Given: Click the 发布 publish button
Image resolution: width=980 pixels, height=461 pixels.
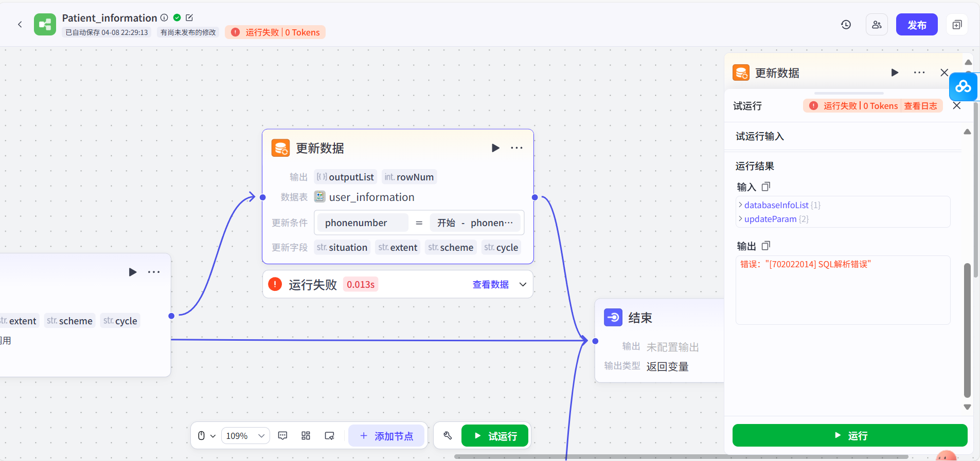Looking at the screenshot, I should 917,25.
